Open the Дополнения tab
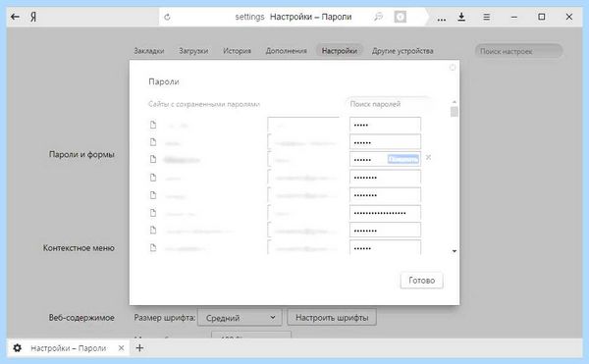Viewport: 589px width, 364px height. pos(287,51)
